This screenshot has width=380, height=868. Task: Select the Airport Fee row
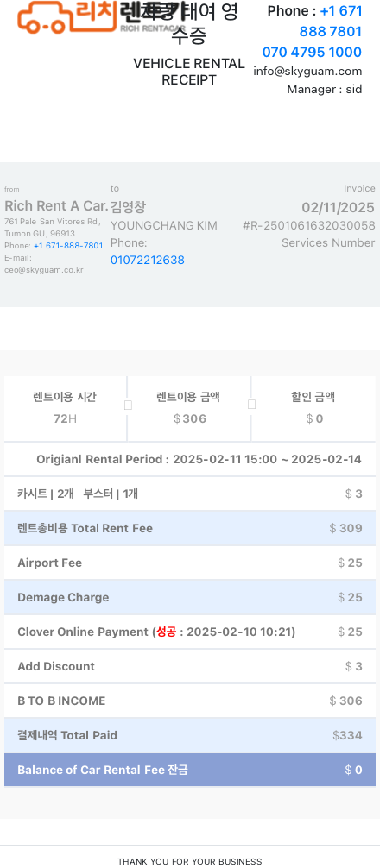[190, 563]
